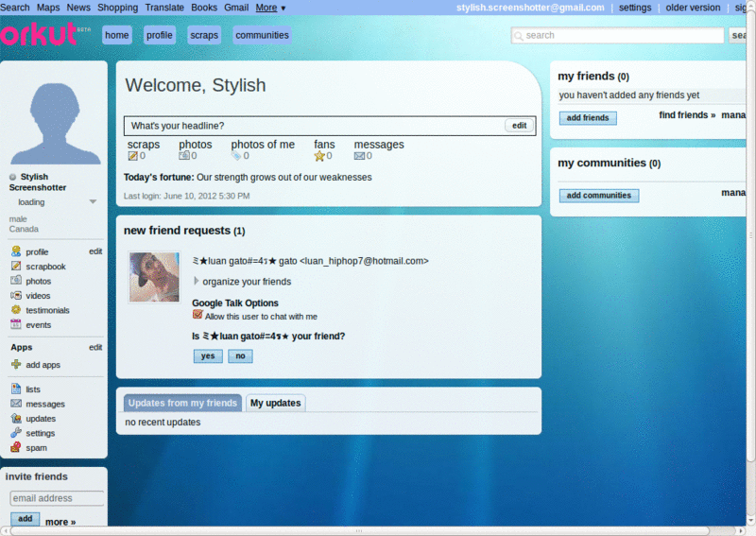Expand organize your friends section

(196, 281)
